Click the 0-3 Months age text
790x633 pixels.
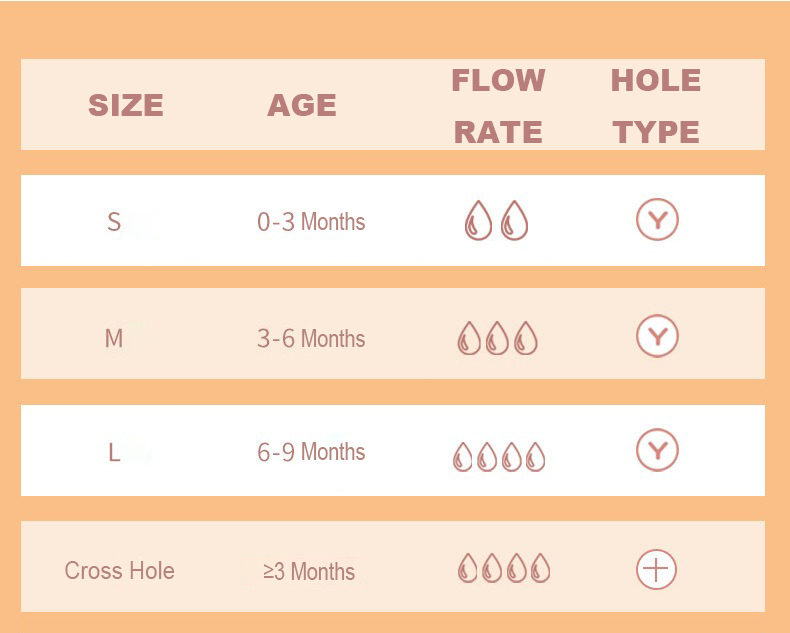pyautogui.click(x=311, y=222)
